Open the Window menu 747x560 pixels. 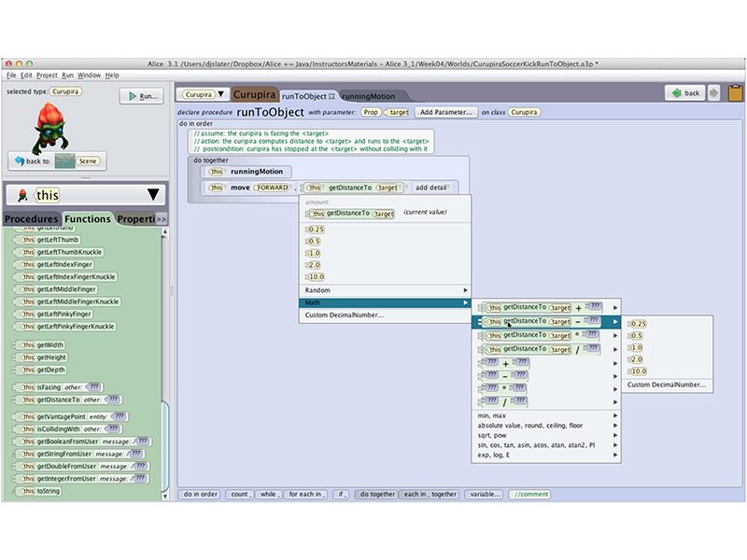[89, 76]
